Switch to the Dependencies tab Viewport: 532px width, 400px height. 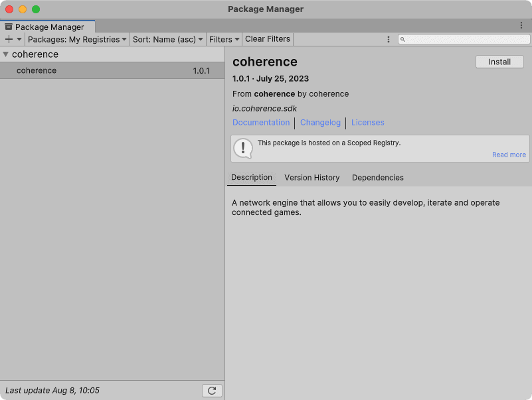(x=377, y=177)
